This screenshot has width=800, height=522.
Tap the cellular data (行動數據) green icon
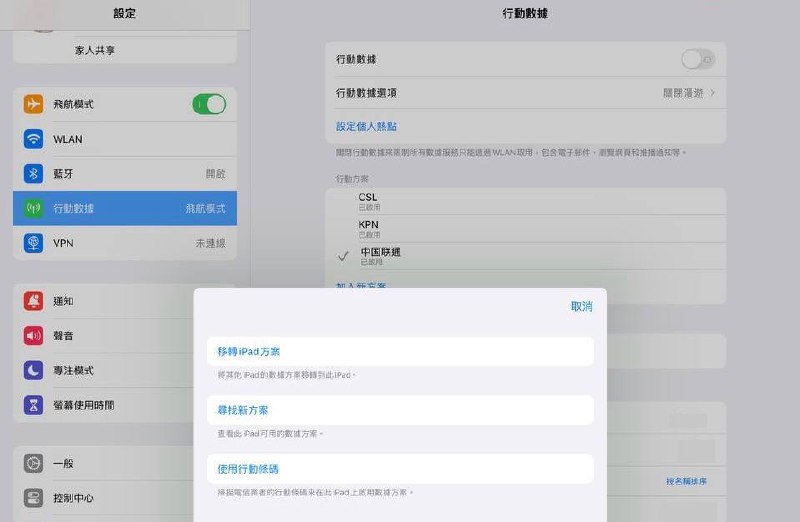33,208
